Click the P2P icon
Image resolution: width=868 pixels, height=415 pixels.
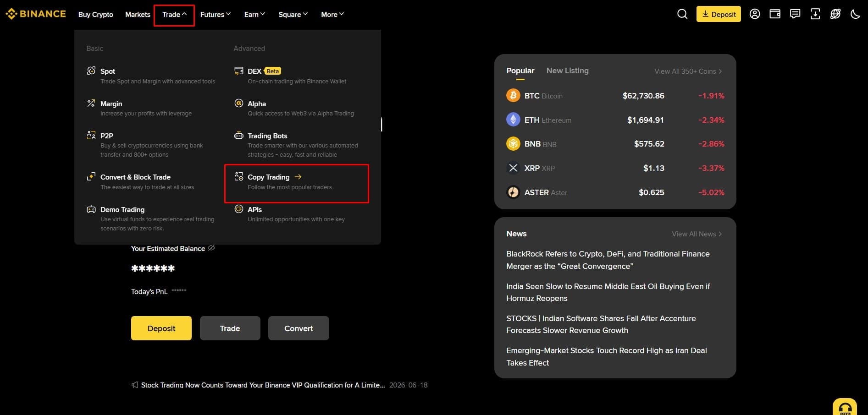[91, 135]
